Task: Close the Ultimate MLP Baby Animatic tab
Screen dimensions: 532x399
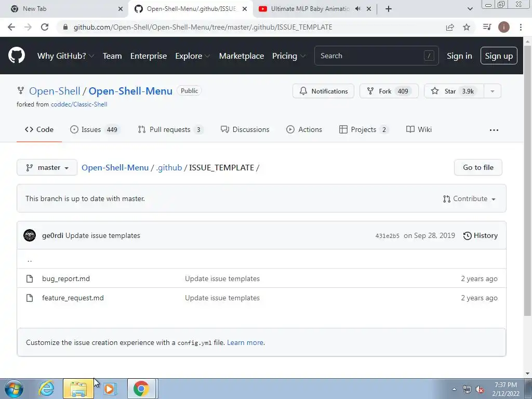Action: click(x=369, y=9)
